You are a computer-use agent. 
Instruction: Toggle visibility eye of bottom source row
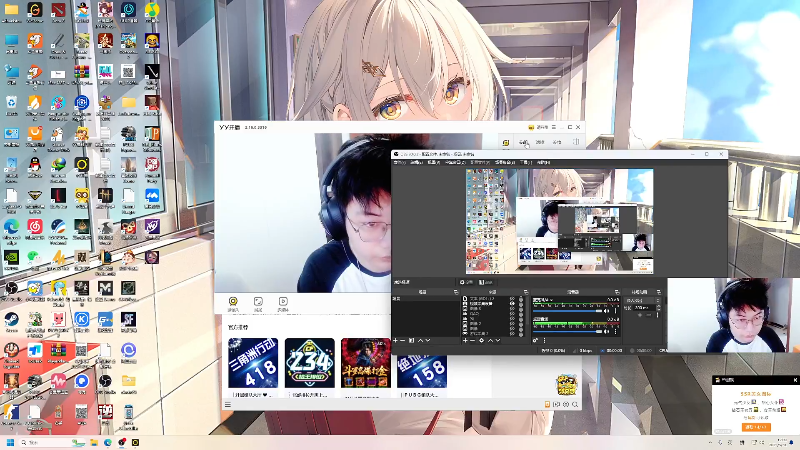(512, 334)
